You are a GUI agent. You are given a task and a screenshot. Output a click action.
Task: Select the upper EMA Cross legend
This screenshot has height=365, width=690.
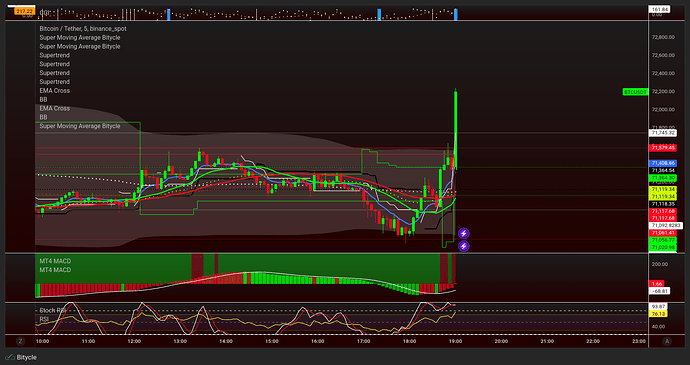[55, 90]
